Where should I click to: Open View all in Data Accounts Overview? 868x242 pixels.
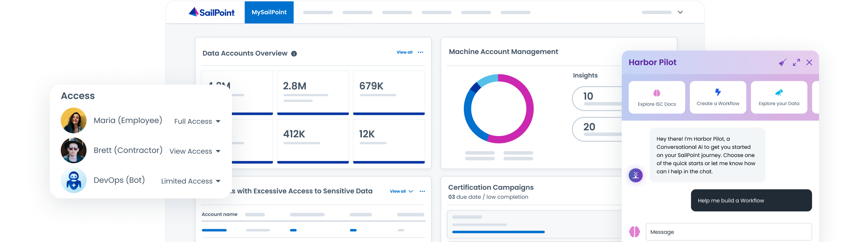point(404,52)
